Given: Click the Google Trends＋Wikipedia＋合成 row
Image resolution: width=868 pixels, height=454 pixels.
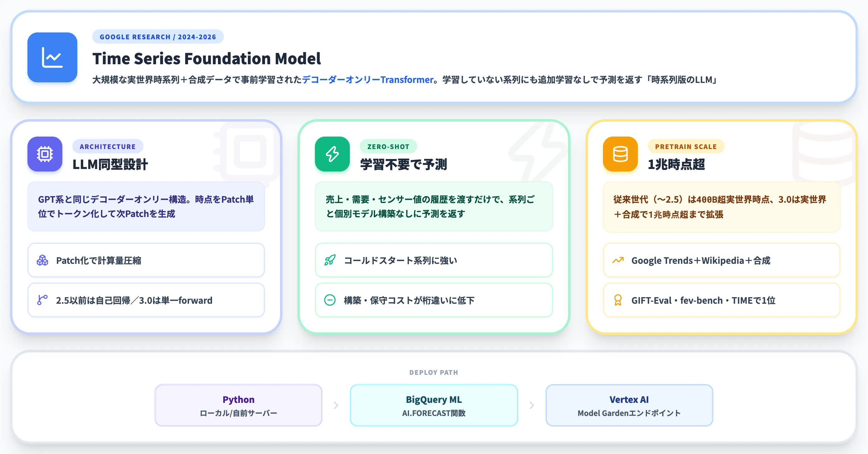Looking at the screenshot, I should (721, 260).
